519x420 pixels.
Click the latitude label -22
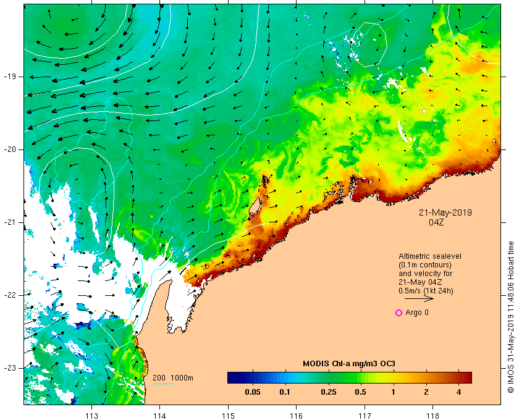[x=10, y=295]
